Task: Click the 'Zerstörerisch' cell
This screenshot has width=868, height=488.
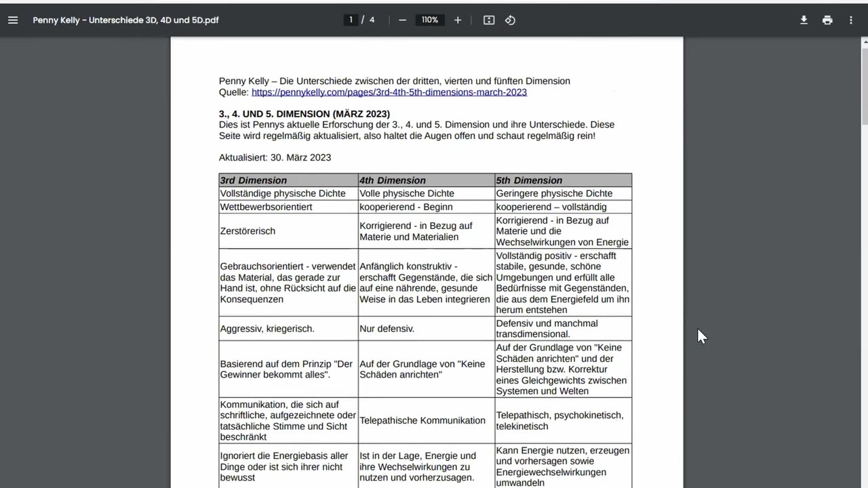Action: point(288,231)
